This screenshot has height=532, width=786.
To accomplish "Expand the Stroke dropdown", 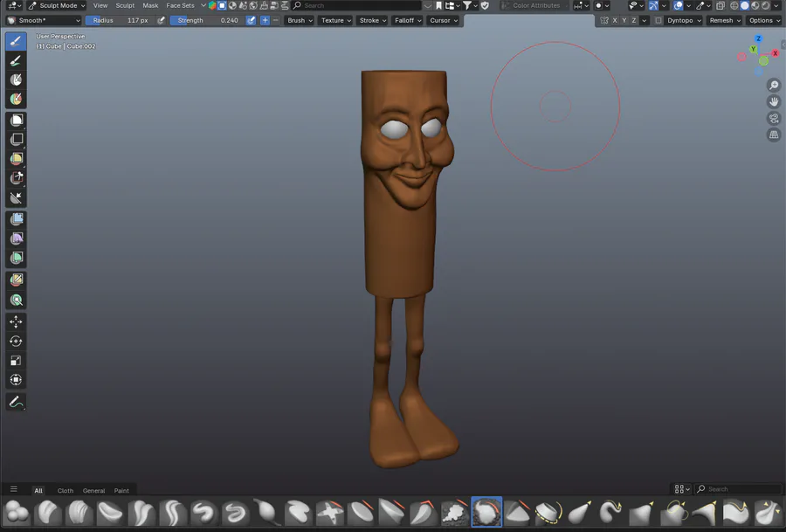I will pyautogui.click(x=372, y=21).
